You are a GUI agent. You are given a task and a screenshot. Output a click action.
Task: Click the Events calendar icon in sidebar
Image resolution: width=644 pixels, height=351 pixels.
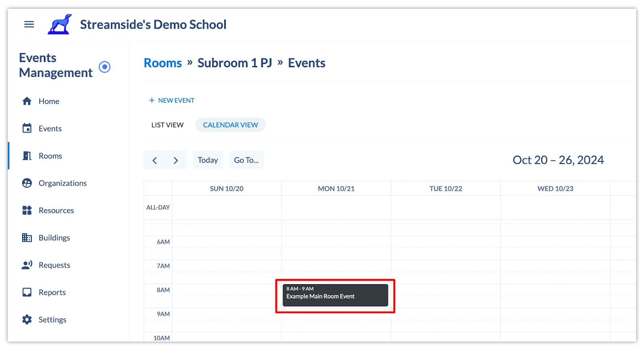pos(27,128)
